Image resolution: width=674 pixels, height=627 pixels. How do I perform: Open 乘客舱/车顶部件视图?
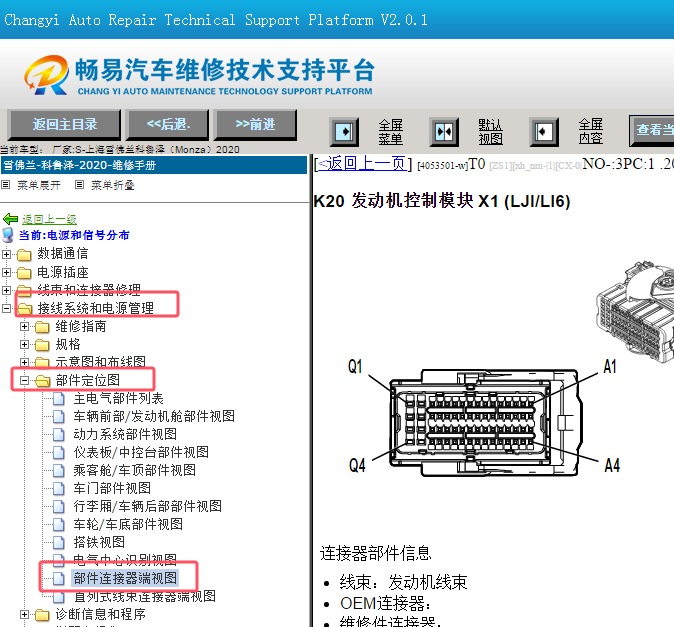(135, 471)
